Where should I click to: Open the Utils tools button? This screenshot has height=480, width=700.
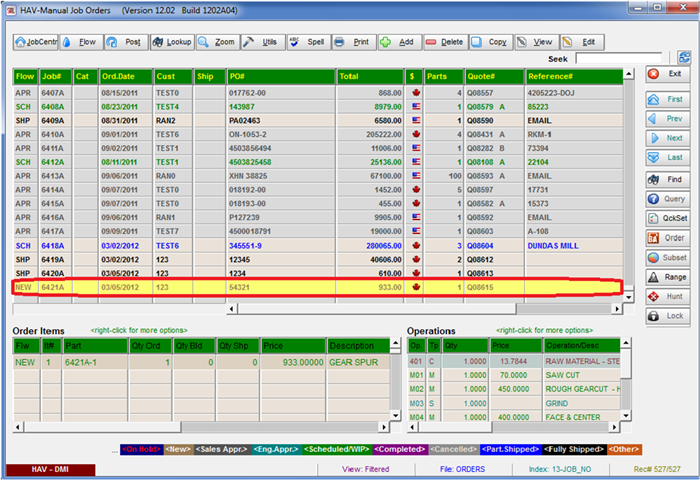263,42
